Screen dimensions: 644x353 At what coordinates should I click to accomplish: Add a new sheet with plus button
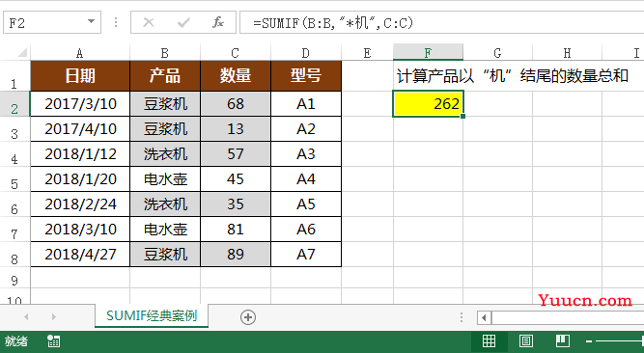[248, 317]
